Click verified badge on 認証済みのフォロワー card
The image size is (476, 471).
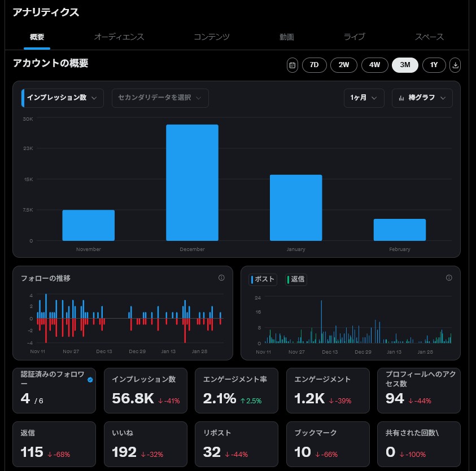pos(90,380)
